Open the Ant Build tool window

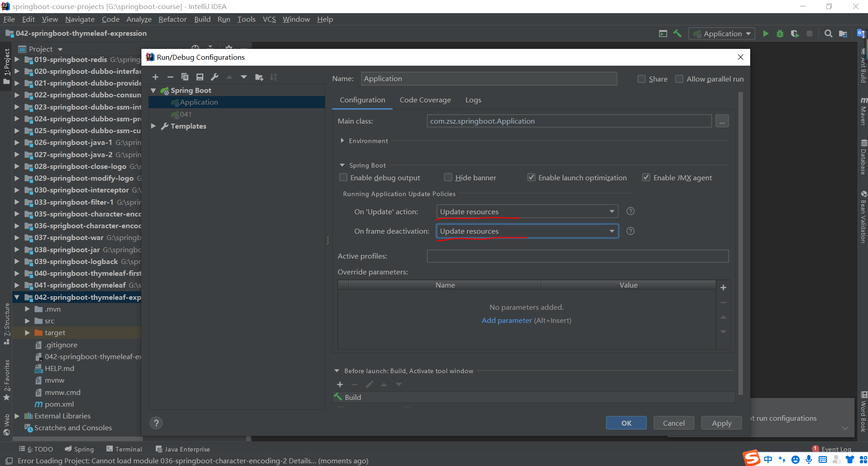(863, 66)
